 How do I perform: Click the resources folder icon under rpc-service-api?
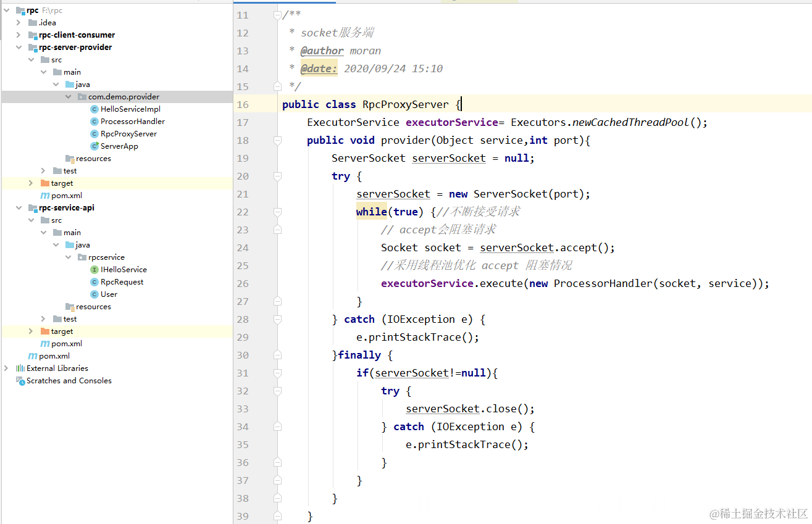(70, 307)
